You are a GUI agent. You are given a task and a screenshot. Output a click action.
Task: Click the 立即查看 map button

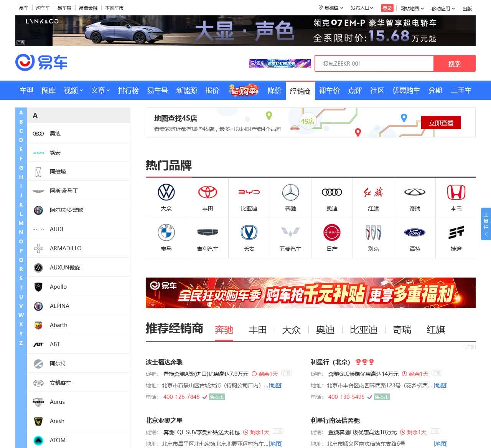point(441,122)
